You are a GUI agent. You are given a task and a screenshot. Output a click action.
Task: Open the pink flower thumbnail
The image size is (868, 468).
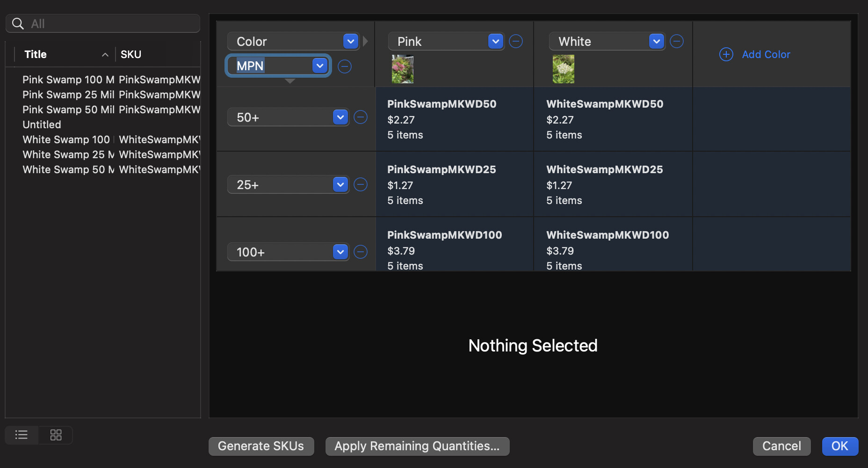[x=403, y=69]
